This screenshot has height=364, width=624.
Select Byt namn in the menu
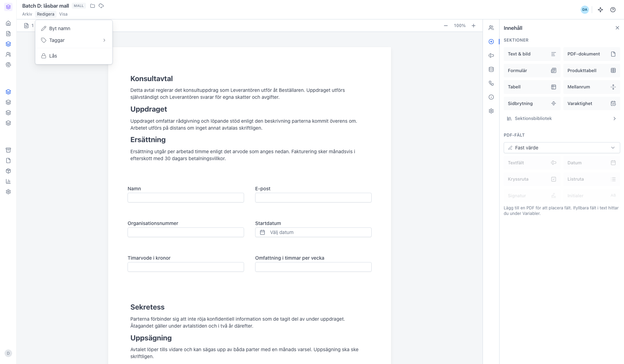point(74,28)
